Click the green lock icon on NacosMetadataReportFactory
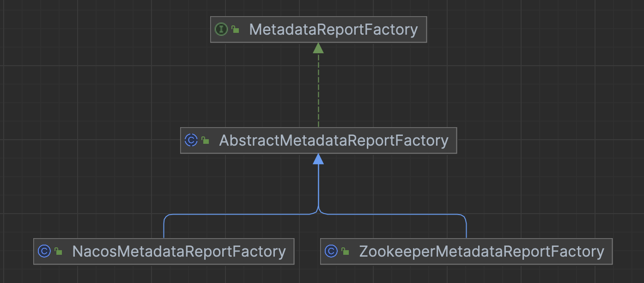 pyautogui.click(x=58, y=252)
